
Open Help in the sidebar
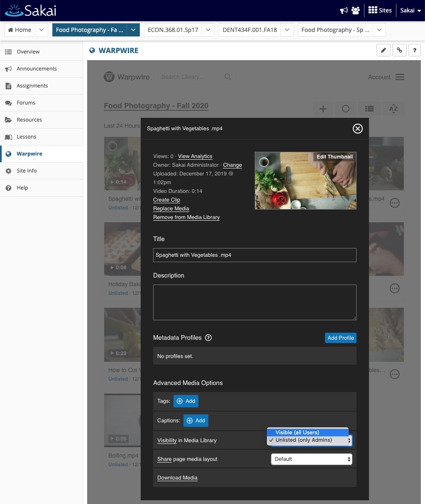(x=42, y=188)
